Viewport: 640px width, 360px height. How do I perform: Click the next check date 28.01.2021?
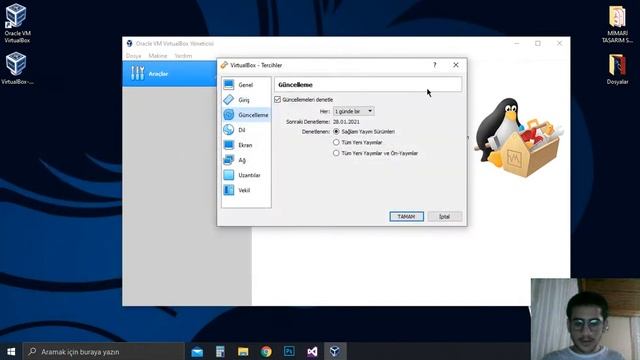pos(346,122)
